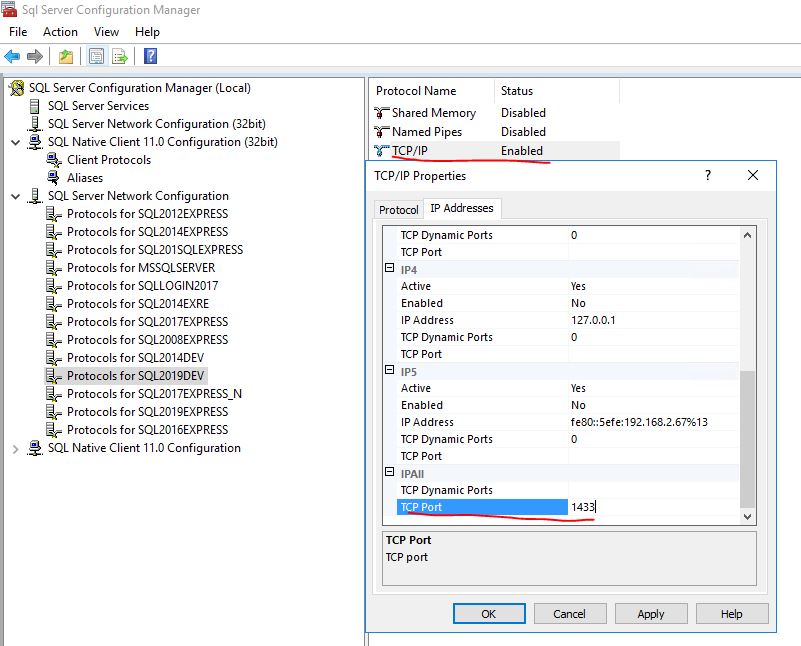801x646 pixels.
Task: Click the Shared Memory Disabled status
Action: (x=523, y=113)
